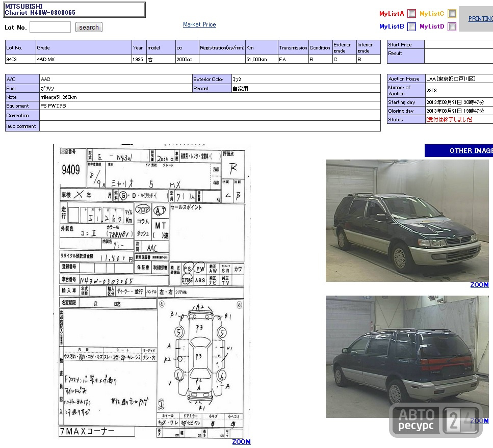Select the Record value 自家用
The height and width of the screenshot is (448, 493).
click(240, 89)
